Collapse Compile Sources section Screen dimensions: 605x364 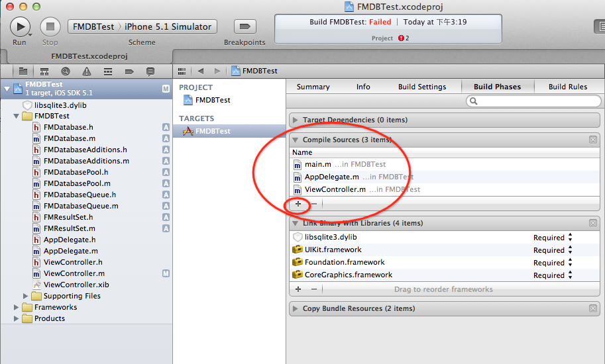(295, 140)
